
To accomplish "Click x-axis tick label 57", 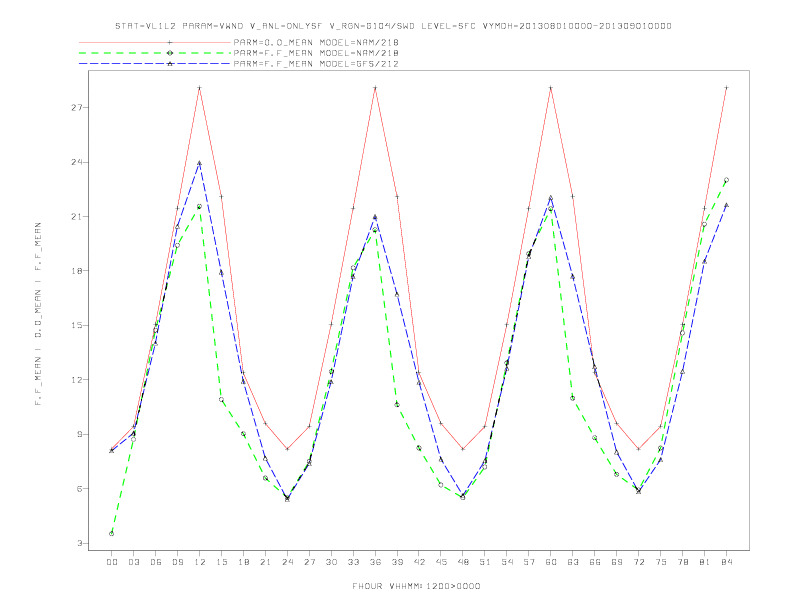I will tap(529, 562).
